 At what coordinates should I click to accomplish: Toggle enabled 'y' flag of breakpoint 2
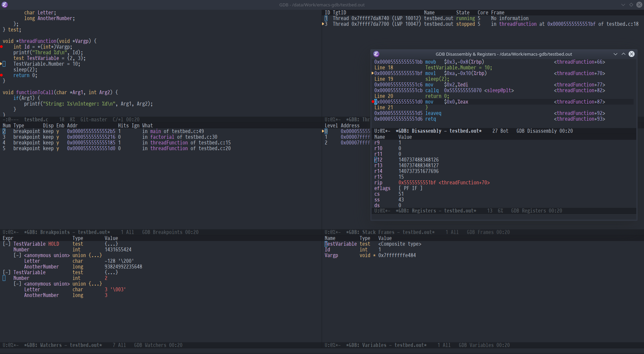coord(58,131)
